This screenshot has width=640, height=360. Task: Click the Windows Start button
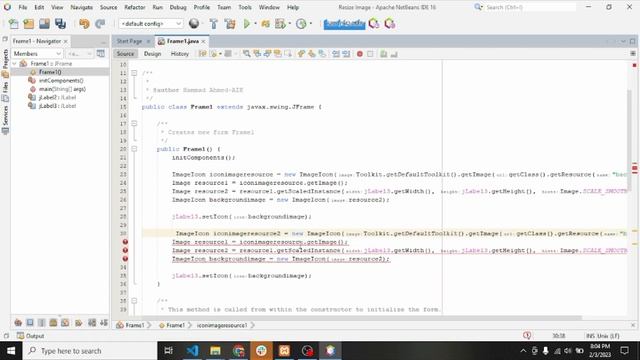[11, 351]
